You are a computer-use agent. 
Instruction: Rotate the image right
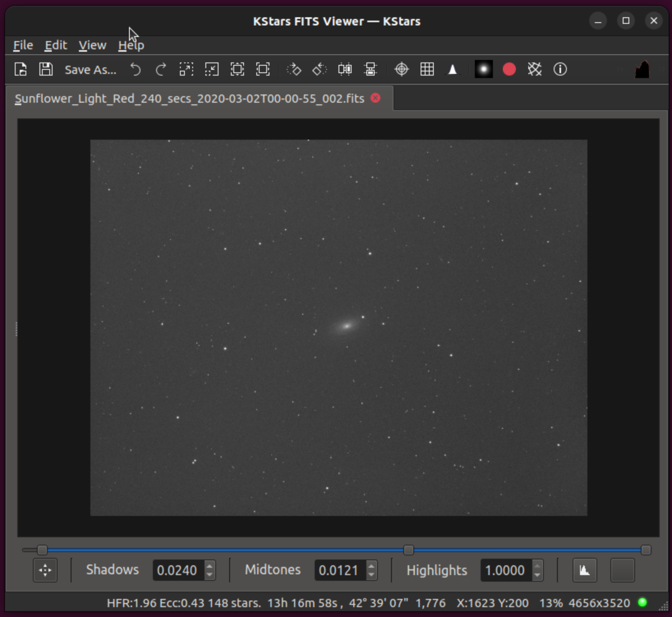(x=294, y=69)
